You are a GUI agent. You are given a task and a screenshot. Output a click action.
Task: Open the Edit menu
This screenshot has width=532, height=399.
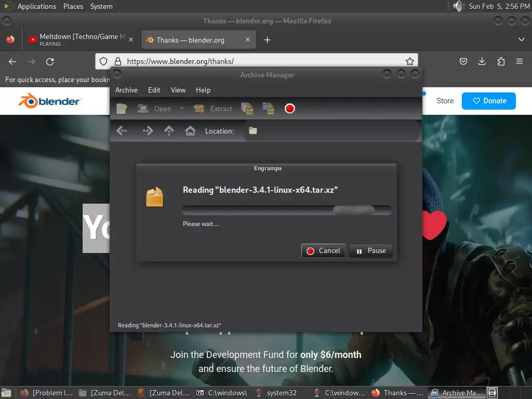[154, 90]
